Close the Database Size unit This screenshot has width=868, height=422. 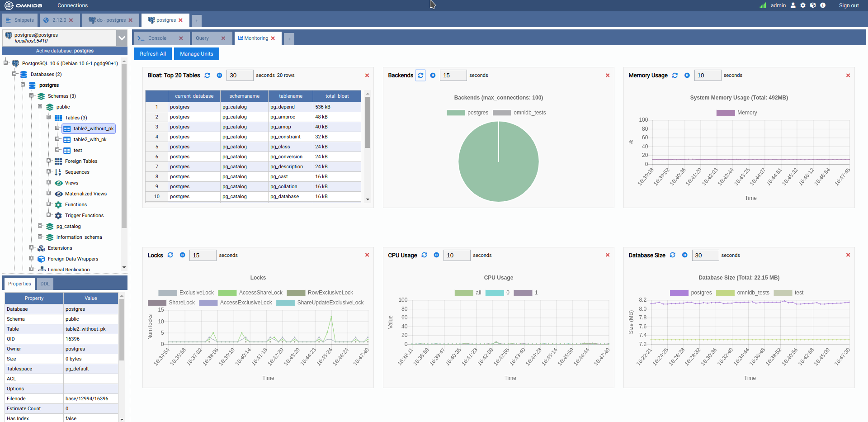848,255
